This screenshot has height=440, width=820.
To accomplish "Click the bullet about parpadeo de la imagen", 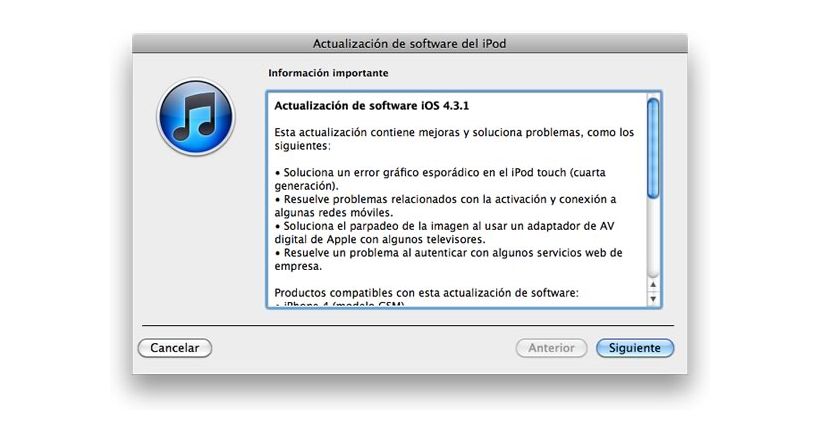I will [444, 233].
